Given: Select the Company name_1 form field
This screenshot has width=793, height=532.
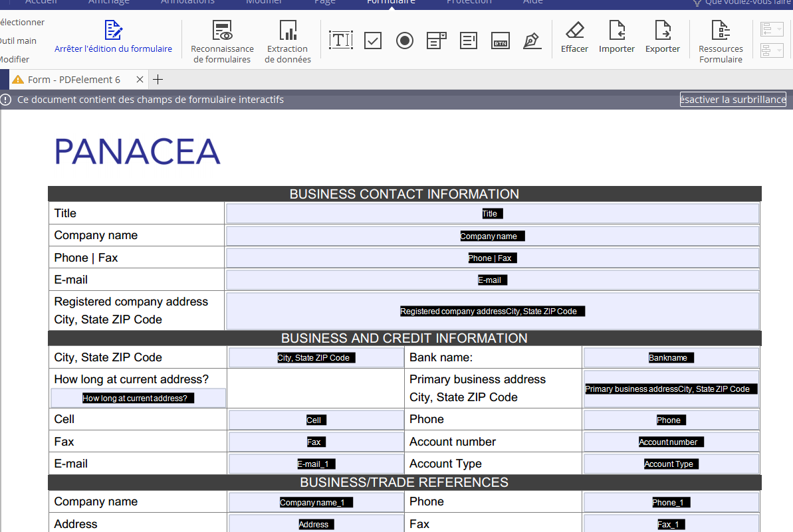Looking at the screenshot, I should tap(316, 501).
